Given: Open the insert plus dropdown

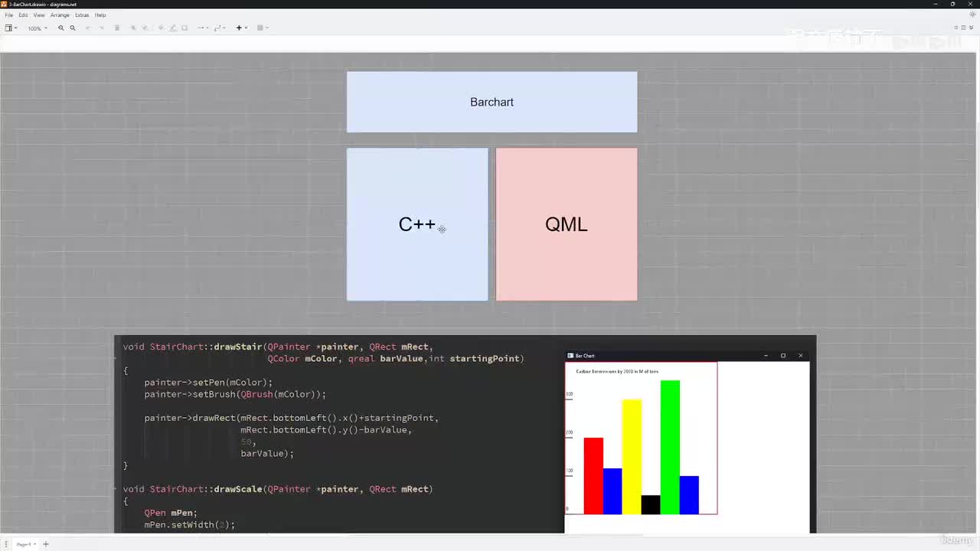Looking at the screenshot, I should (x=241, y=28).
